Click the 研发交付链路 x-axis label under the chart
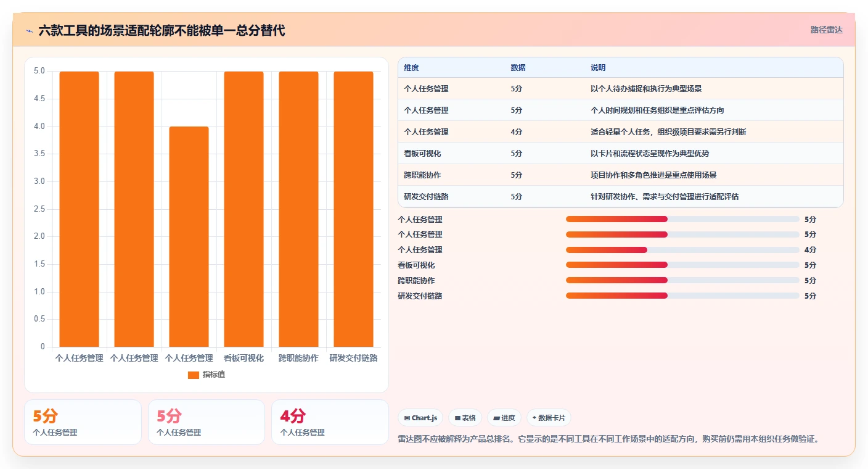Viewport: 868px width, 469px height. (353, 358)
